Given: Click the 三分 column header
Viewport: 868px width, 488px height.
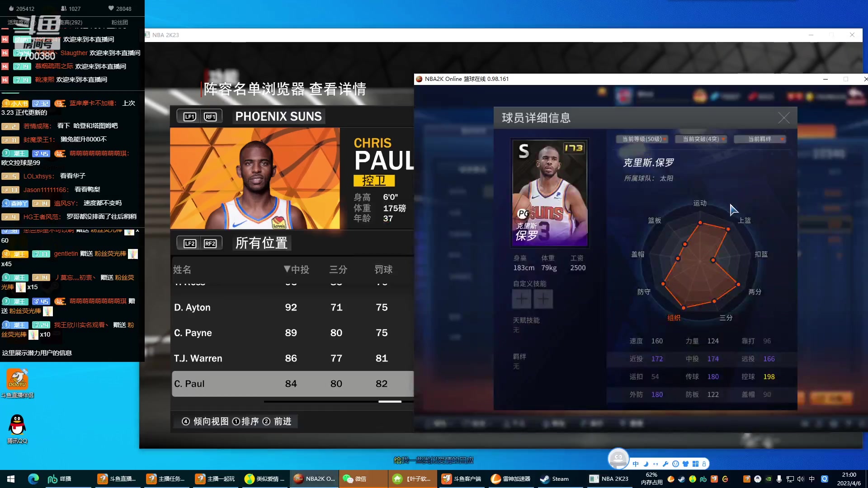Looking at the screenshot, I should (338, 270).
